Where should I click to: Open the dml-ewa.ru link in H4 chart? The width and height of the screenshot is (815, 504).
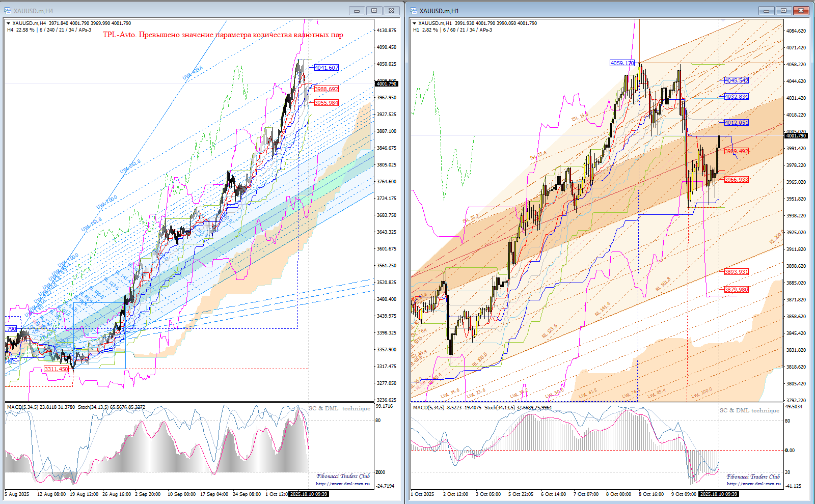pos(342,484)
